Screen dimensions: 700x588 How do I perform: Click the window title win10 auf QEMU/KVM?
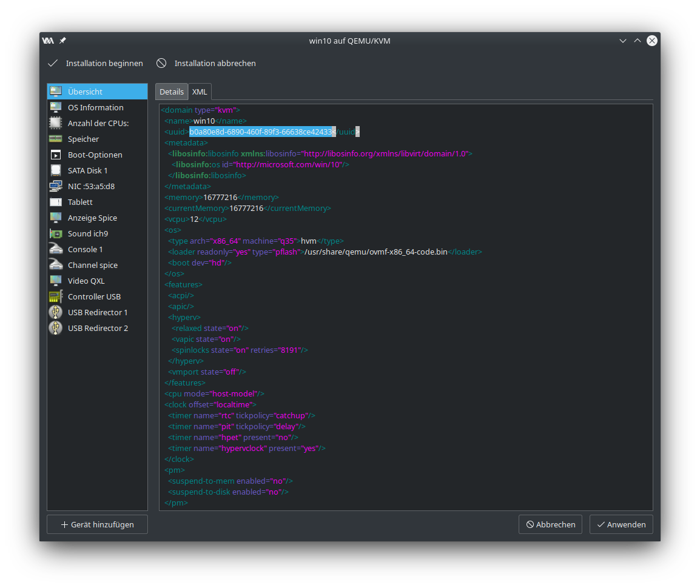[x=349, y=41]
